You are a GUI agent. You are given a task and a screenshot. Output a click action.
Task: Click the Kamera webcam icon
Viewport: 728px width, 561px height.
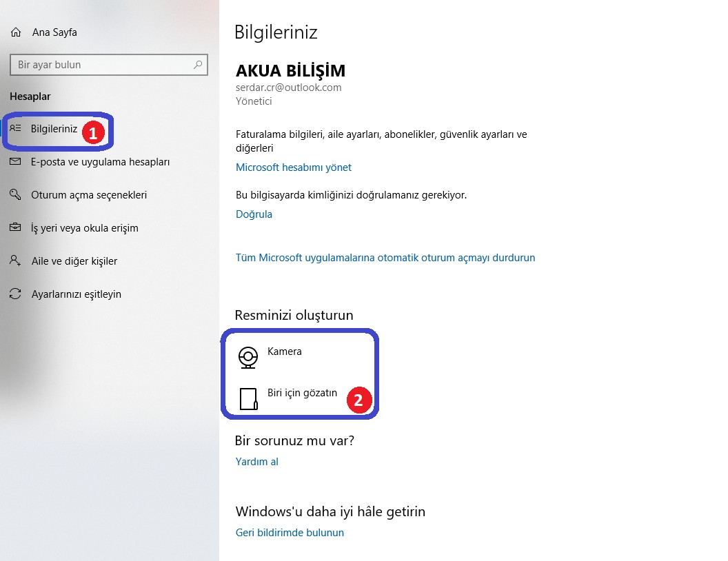click(x=248, y=356)
